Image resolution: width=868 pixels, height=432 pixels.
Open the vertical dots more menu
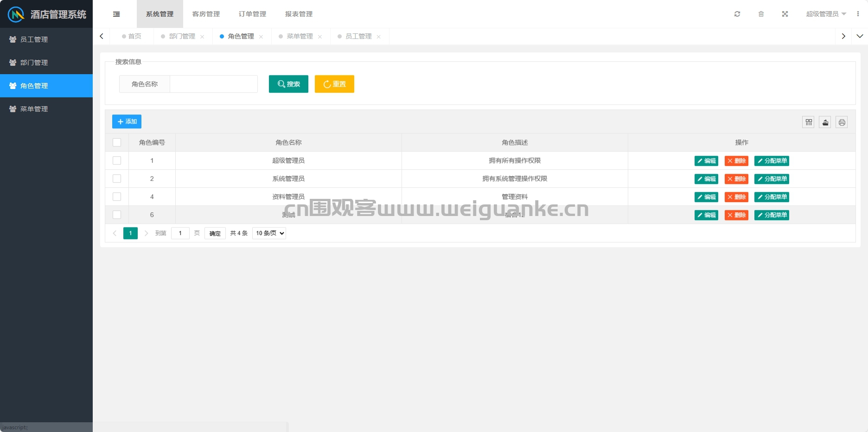[x=858, y=14]
